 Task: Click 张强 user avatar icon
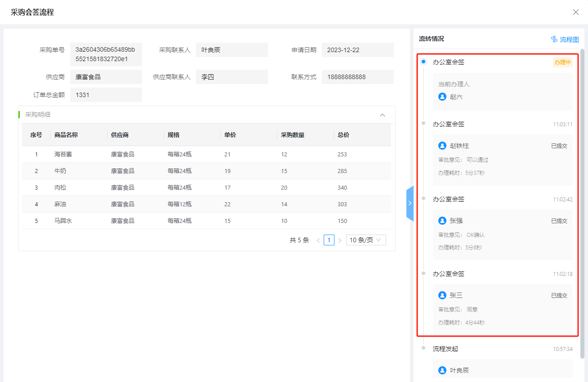[442, 221]
